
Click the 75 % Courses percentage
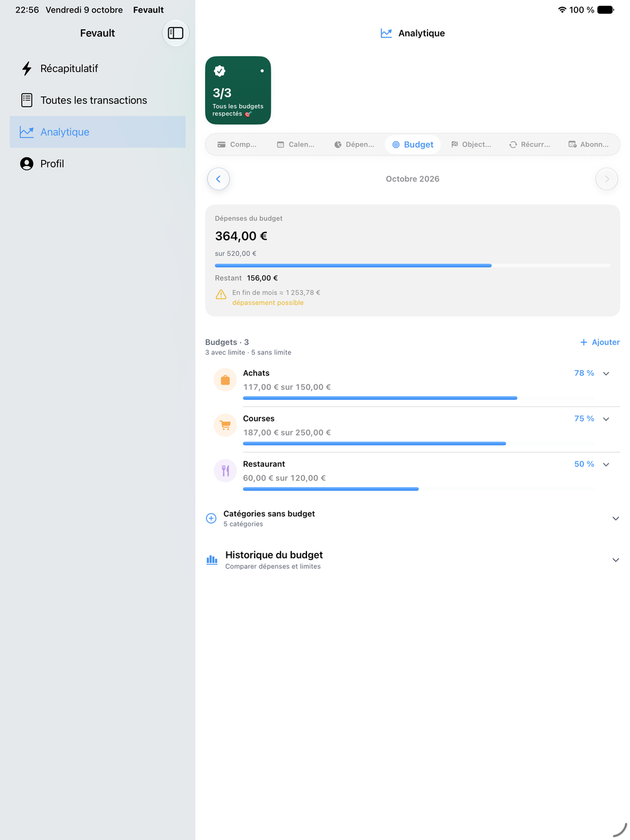584,419
